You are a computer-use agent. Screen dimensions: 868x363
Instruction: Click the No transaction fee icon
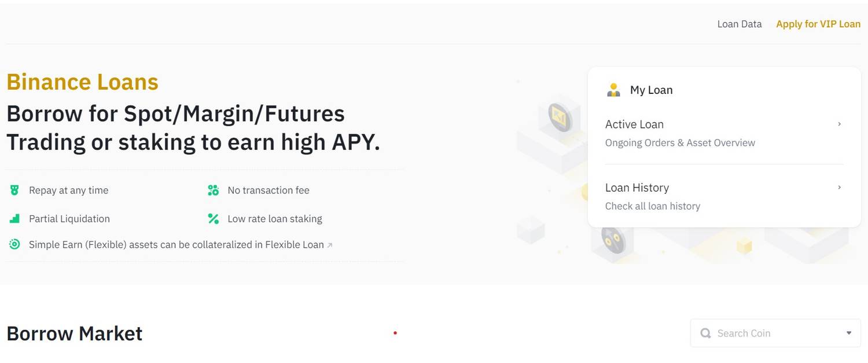(x=214, y=190)
